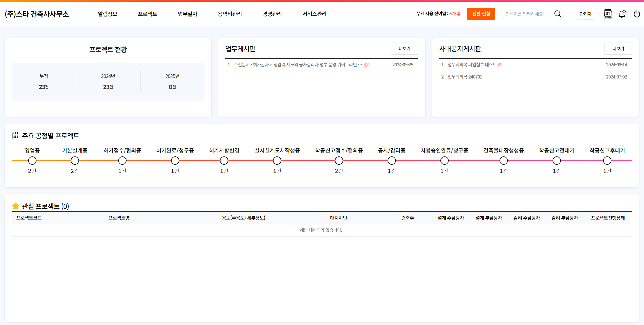
Task: Click the 주요 공정별 프로젝트 calendar icon
Action: tap(15, 135)
